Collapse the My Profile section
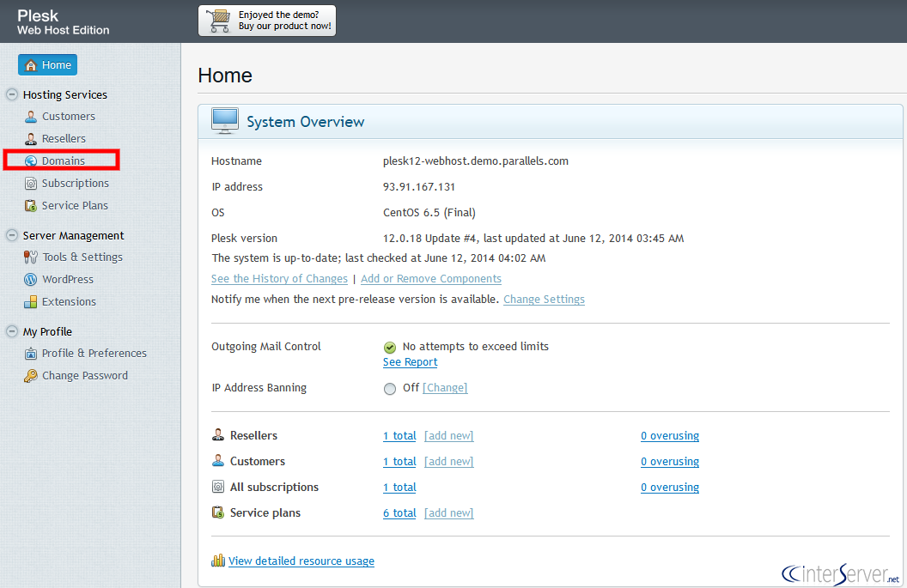The width and height of the screenshot is (907, 588). click(x=10, y=331)
